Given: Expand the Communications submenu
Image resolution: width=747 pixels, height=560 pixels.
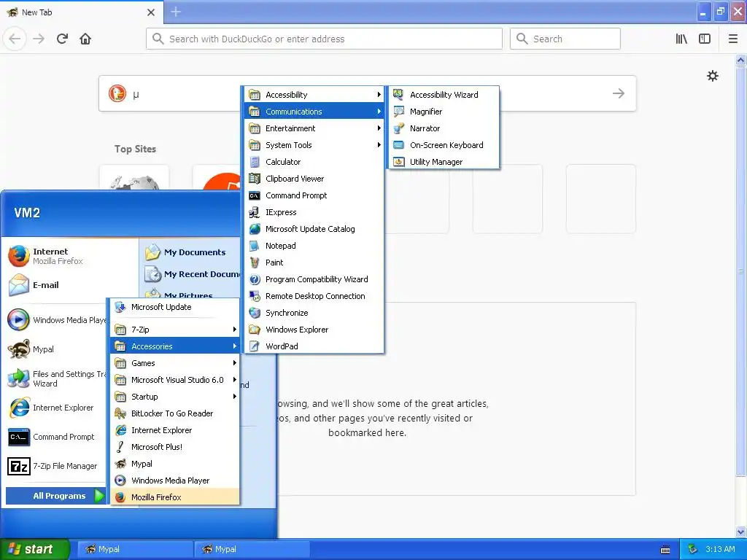Looking at the screenshot, I should [x=314, y=112].
